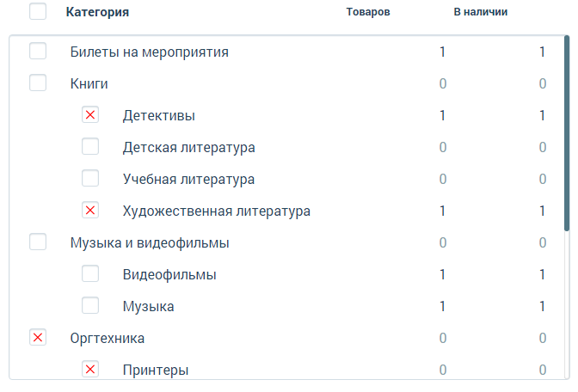578x392 pixels.
Task: Tick the select-all checkbox beside Категория
Action: [x=38, y=12]
